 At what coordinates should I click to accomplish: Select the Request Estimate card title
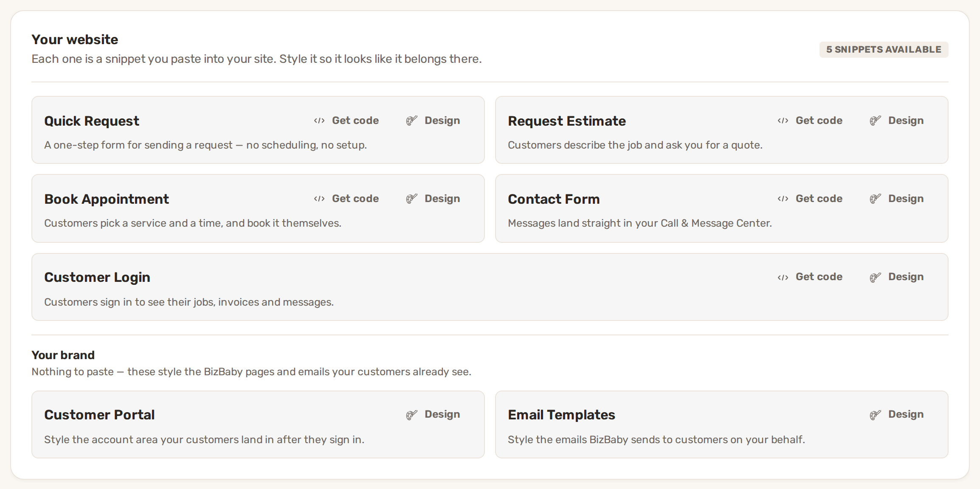[567, 121]
